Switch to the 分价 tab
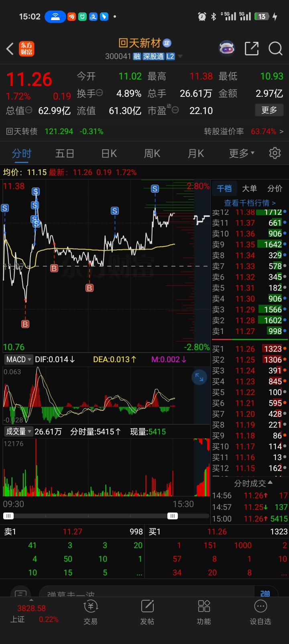Screen dimensions: 289x644 (275, 188)
